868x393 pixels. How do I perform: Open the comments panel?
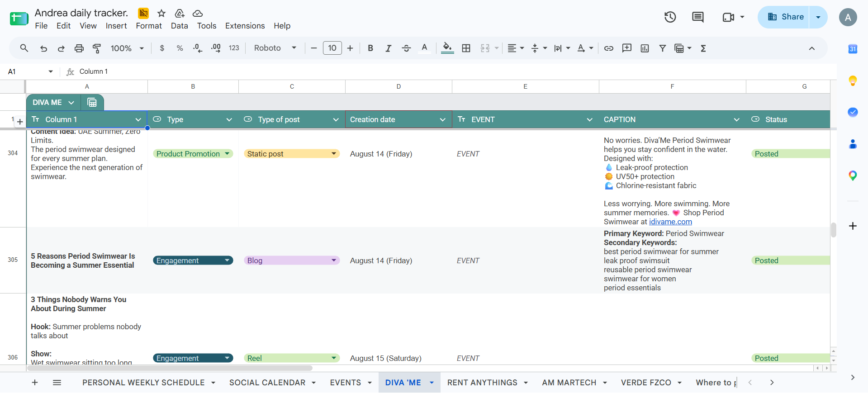point(698,17)
